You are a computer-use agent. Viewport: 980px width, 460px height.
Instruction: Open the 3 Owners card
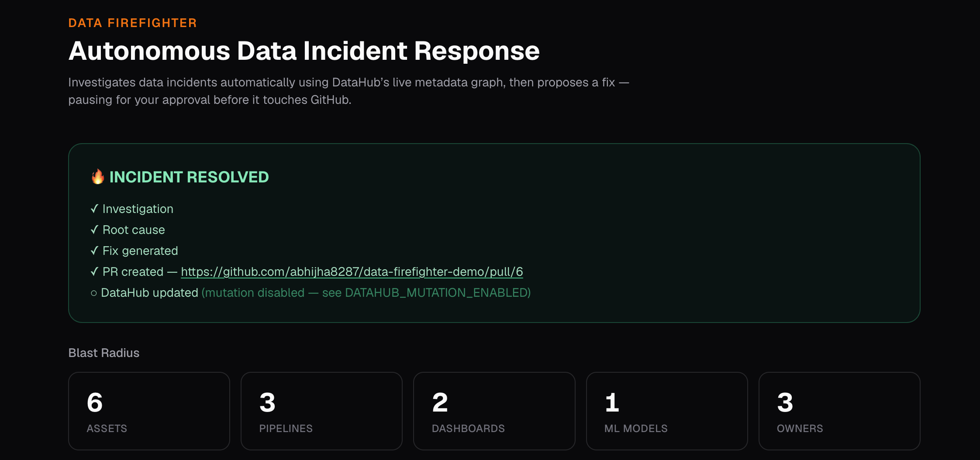click(839, 411)
